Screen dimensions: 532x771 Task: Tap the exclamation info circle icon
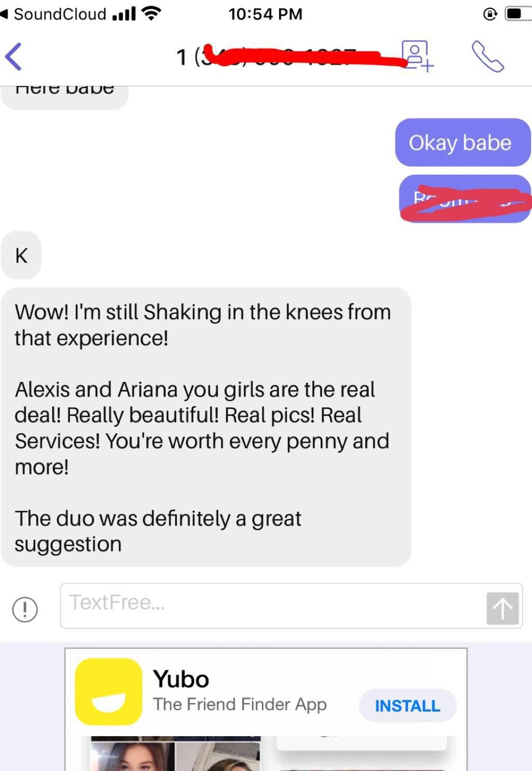[x=25, y=609]
